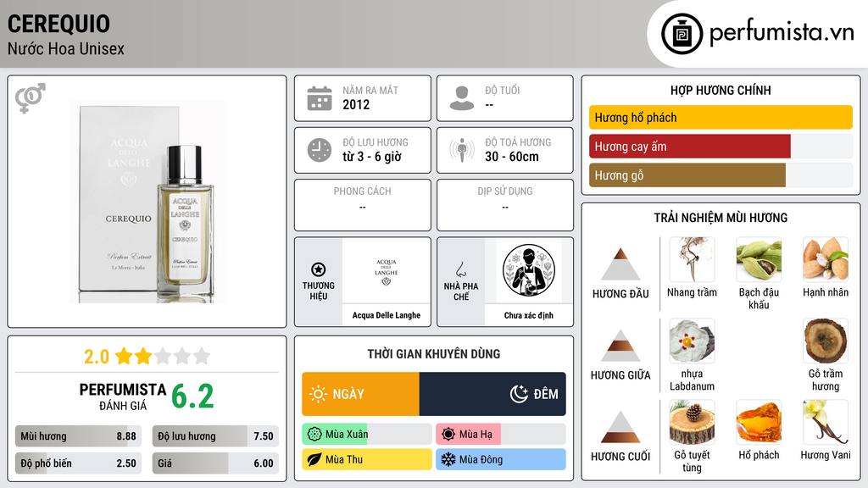Click the Dịp sử dụng occasion card
The height and width of the screenshot is (488, 868).
505,205
